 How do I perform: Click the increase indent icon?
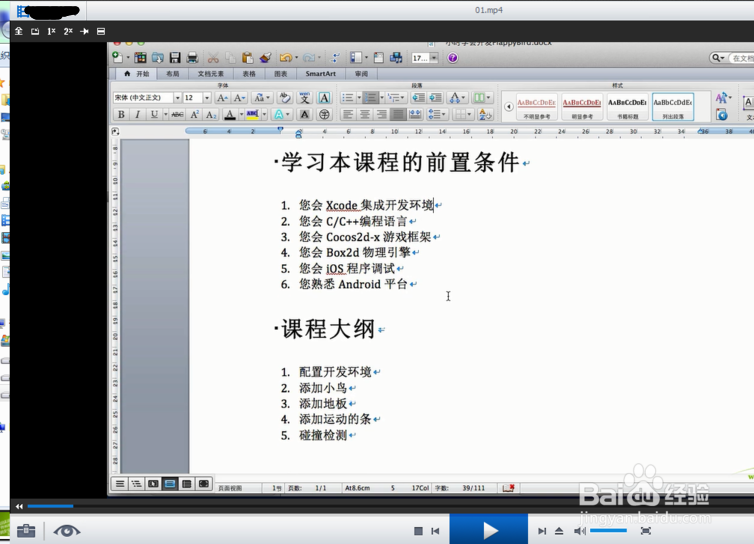(x=436, y=98)
